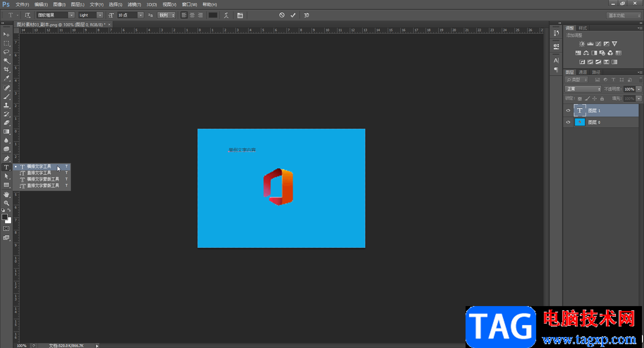
Task: Choose 直排文字工具 from flyout
Action: (42, 173)
